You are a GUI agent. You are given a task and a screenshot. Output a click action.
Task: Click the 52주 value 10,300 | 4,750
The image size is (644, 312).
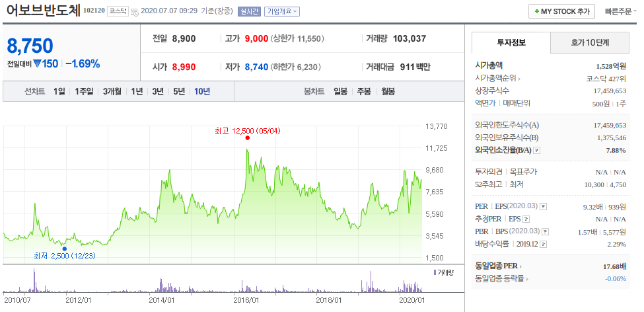pos(606,184)
